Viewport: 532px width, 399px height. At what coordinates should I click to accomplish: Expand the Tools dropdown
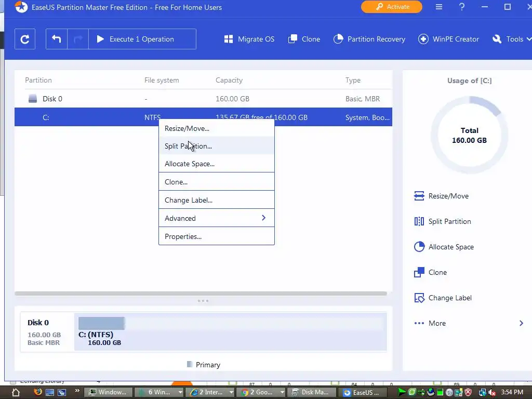click(x=512, y=39)
